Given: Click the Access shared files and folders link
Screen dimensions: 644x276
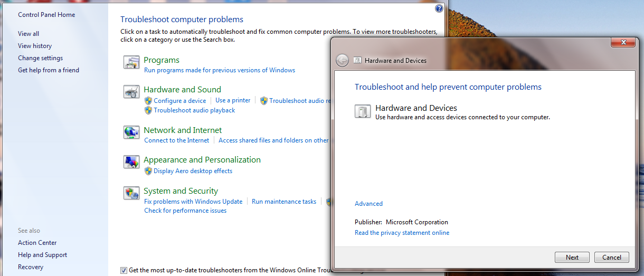Looking at the screenshot, I should (x=273, y=140).
